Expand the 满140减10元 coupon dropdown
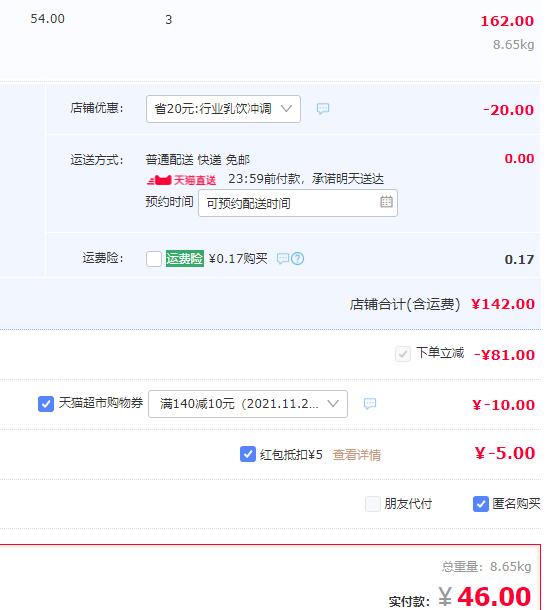548x610 pixels. pos(248,404)
